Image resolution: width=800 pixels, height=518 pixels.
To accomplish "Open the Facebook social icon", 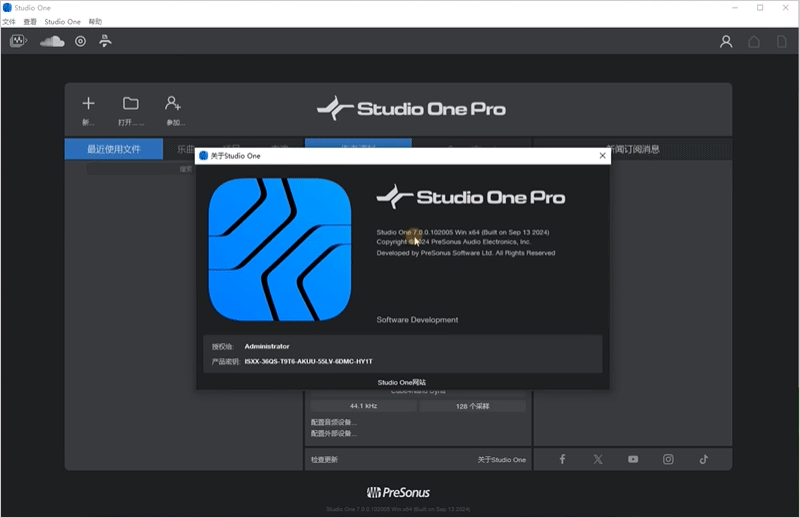I will (x=562, y=459).
